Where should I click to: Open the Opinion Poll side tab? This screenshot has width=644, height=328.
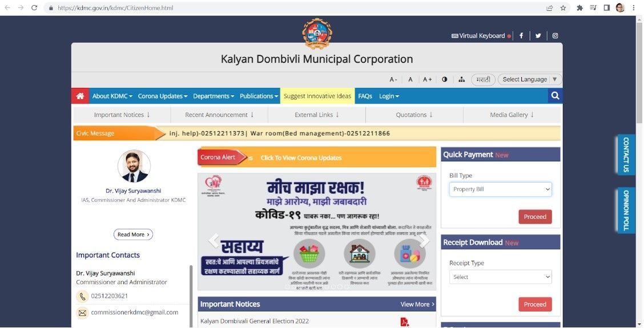pyautogui.click(x=626, y=210)
